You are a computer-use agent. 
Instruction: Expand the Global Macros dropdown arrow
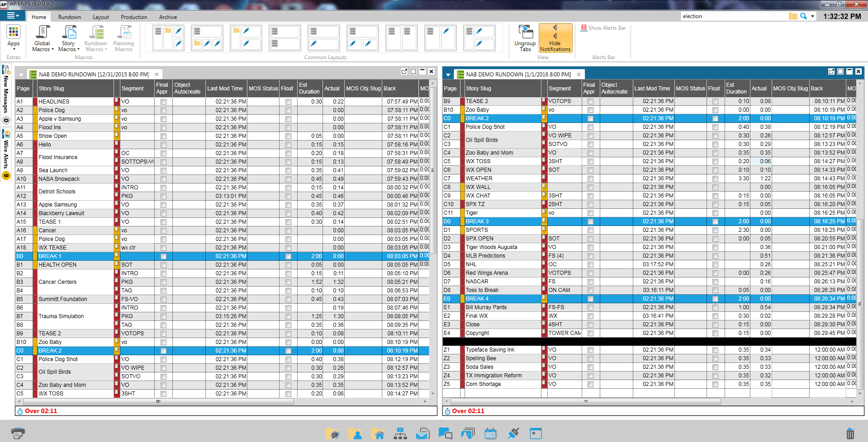[x=52, y=49]
